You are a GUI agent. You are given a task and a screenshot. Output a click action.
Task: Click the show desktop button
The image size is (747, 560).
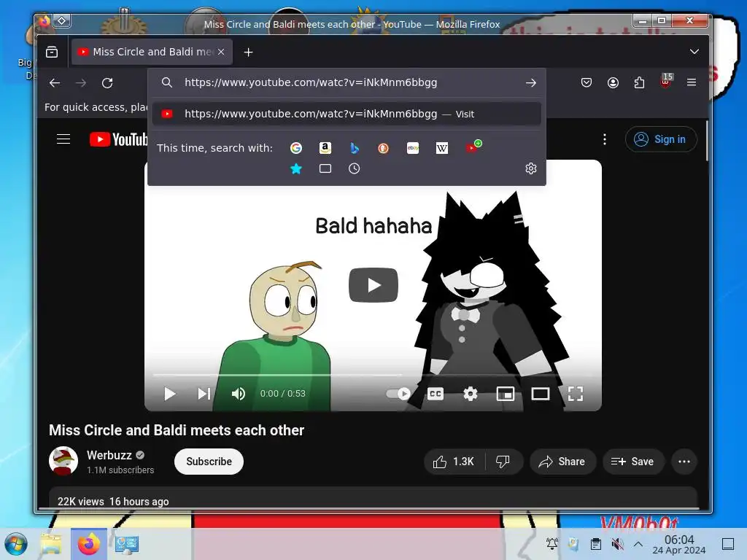tap(728, 544)
